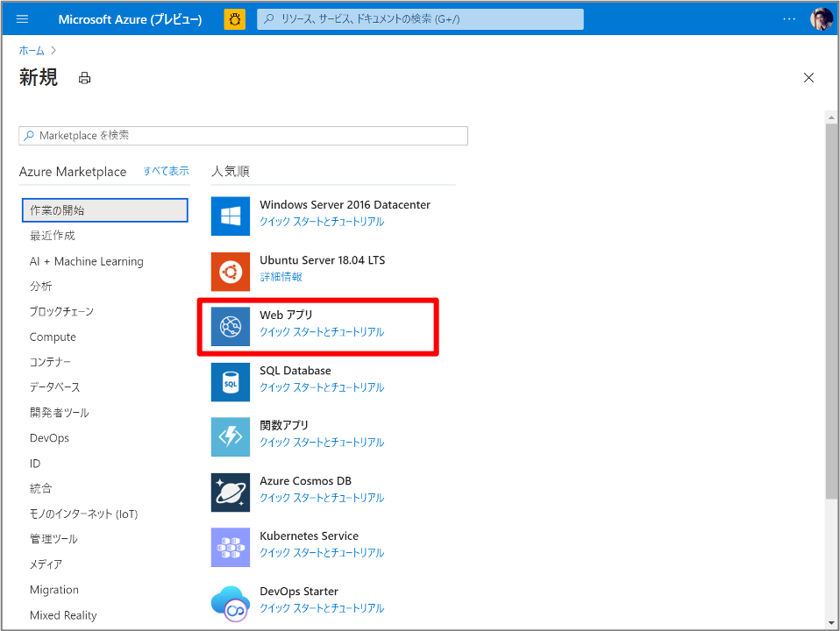Open the user account avatar

pos(822,19)
